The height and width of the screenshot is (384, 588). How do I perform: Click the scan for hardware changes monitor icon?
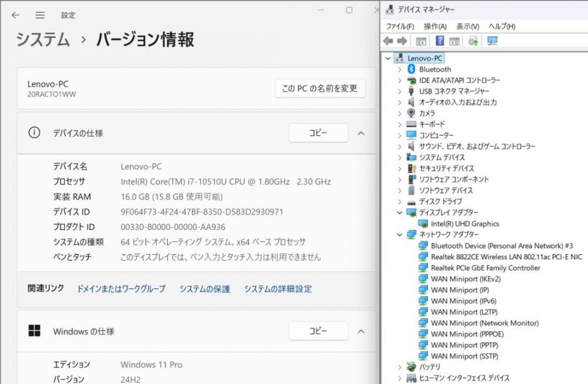click(x=492, y=41)
